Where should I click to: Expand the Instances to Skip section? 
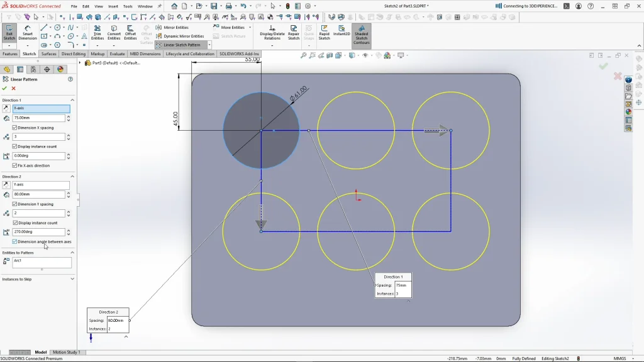(72, 279)
